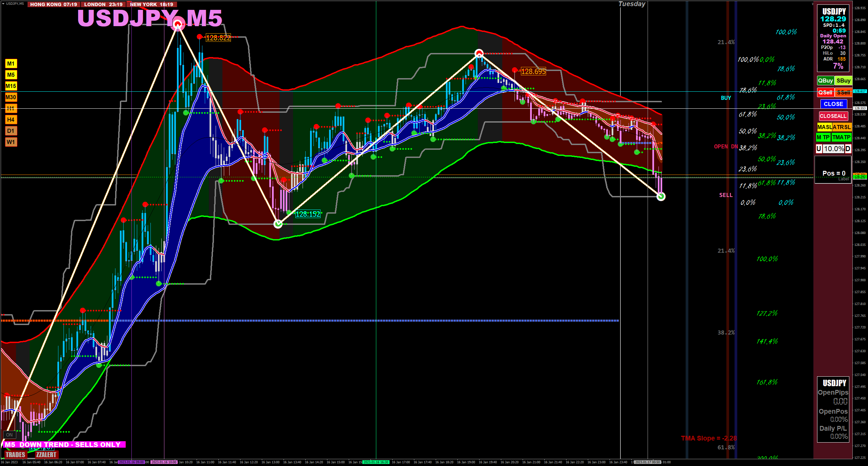
Task: Toggle the ON switch at bottom-left
Action: (x=9, y=435)
